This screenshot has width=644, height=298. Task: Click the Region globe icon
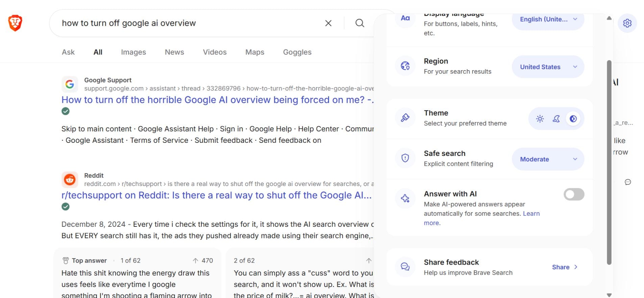pyautogui.click(x=405, y=66)
